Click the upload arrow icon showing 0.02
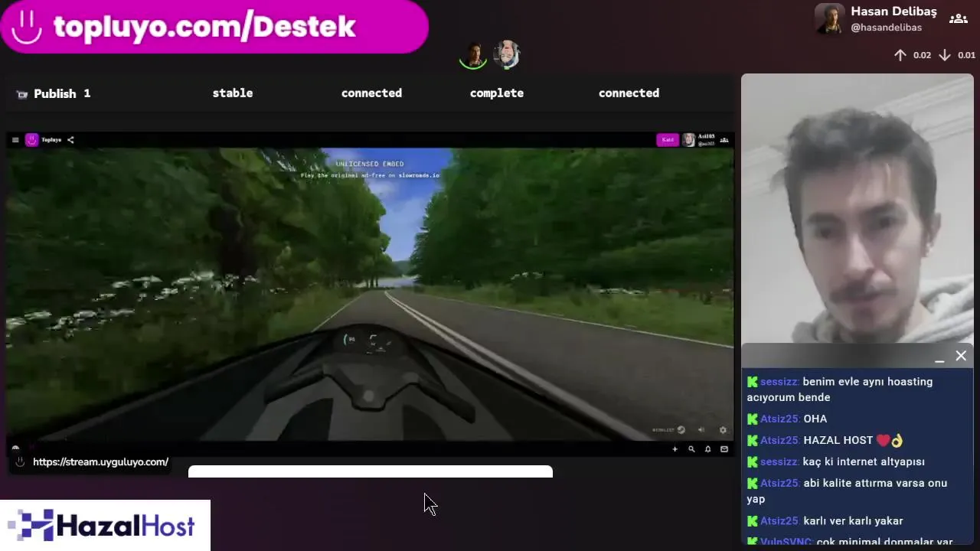Image resolution: width=980 pixels, height=551 pixels. coord(900,55)
